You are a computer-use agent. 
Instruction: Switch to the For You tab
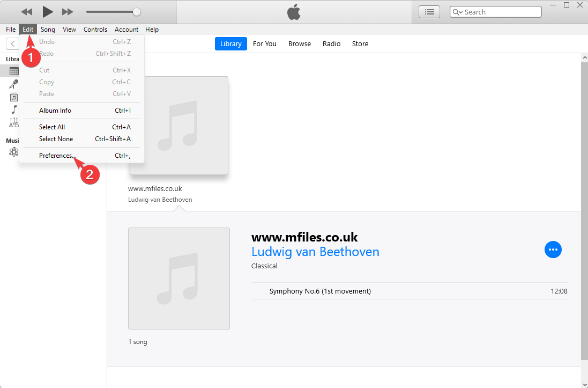pyautogui.click(x=265, y=43)
